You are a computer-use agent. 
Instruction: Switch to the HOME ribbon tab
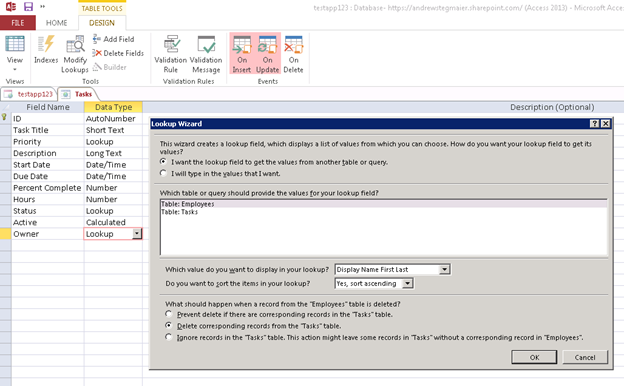point(57,23)
